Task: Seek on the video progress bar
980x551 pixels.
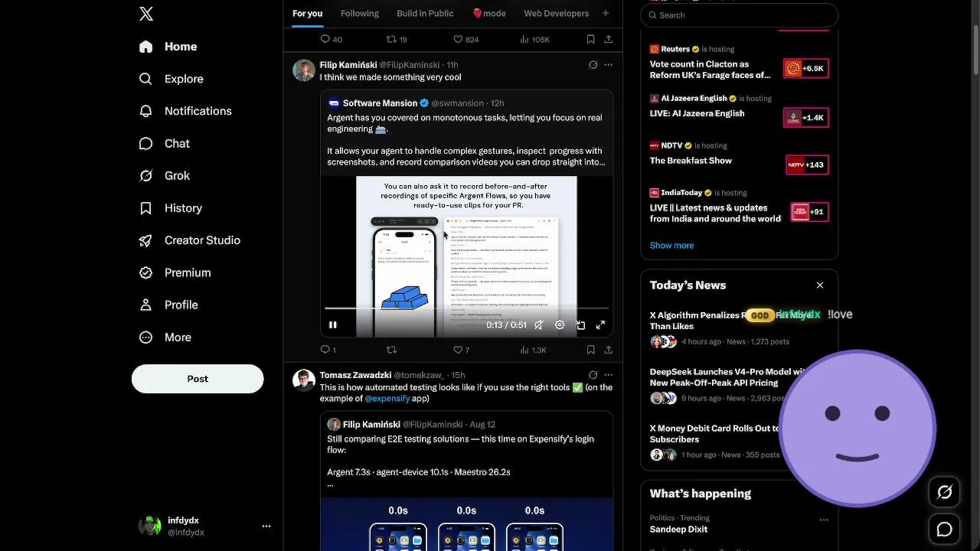Action: point(466,308)
